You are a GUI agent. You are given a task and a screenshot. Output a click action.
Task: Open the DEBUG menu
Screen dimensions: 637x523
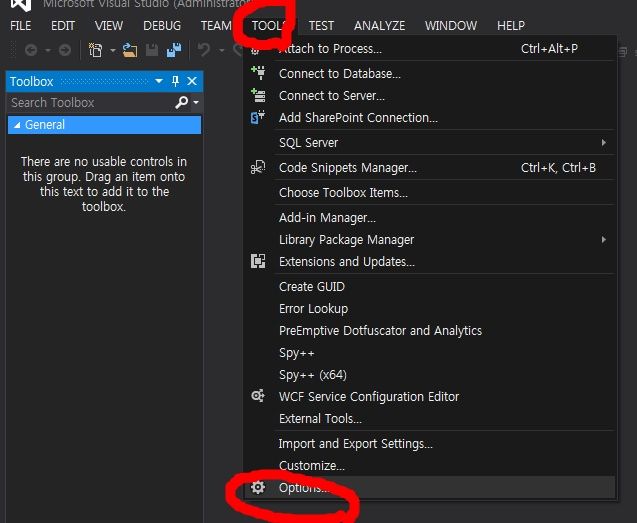coord(162,26)
